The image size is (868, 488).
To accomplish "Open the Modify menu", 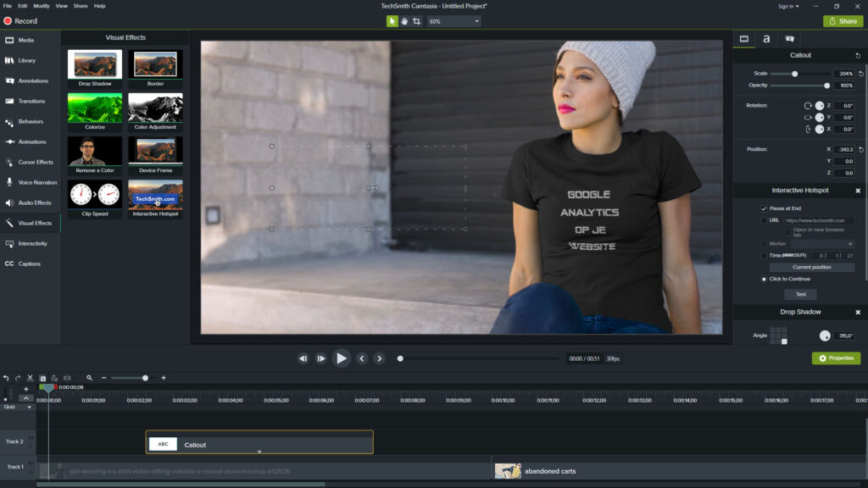I will tap(41, 6).
